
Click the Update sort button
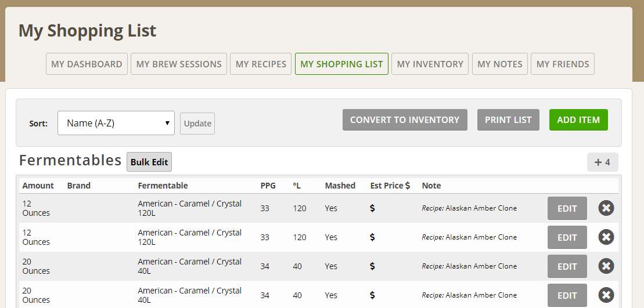coord(197,124)
